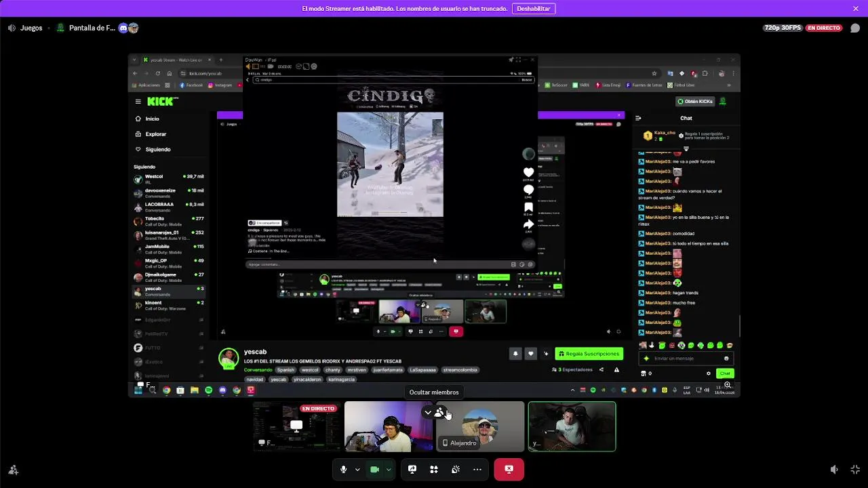Open Westcol channel in followed list

coord(169,179)
